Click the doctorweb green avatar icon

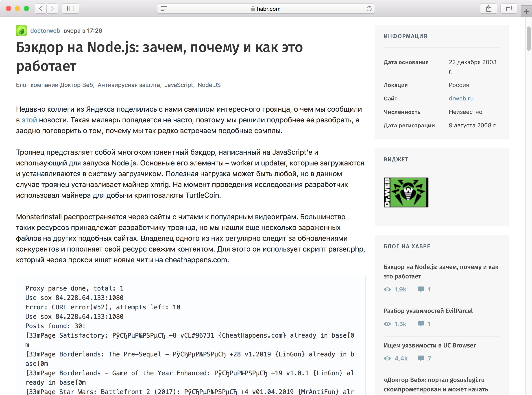(21, 31)
